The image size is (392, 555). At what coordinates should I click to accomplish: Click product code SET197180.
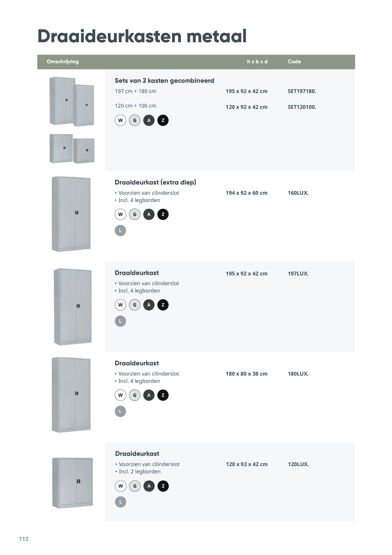pos(302,91)
